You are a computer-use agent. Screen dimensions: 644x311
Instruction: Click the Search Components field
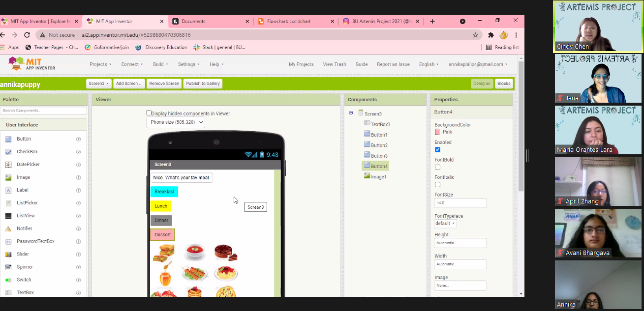pyautogui.click(x=44, y=111)
